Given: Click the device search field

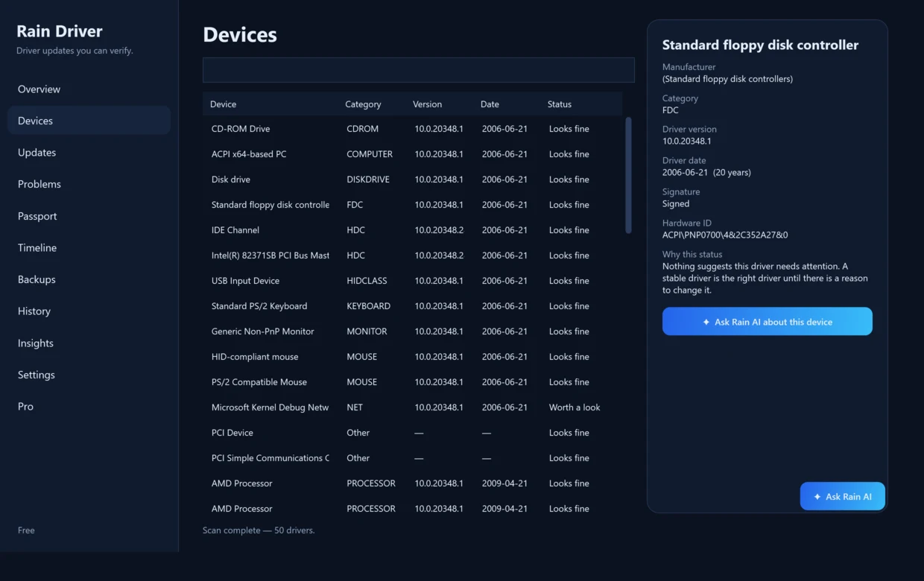Looking at the screenshot, I should [418, 70].
